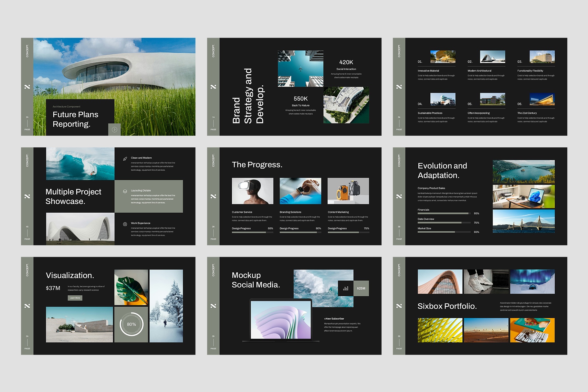
Task: Select the layers icon next to "Layouting Dictate"
Action: tap(125, 191)
